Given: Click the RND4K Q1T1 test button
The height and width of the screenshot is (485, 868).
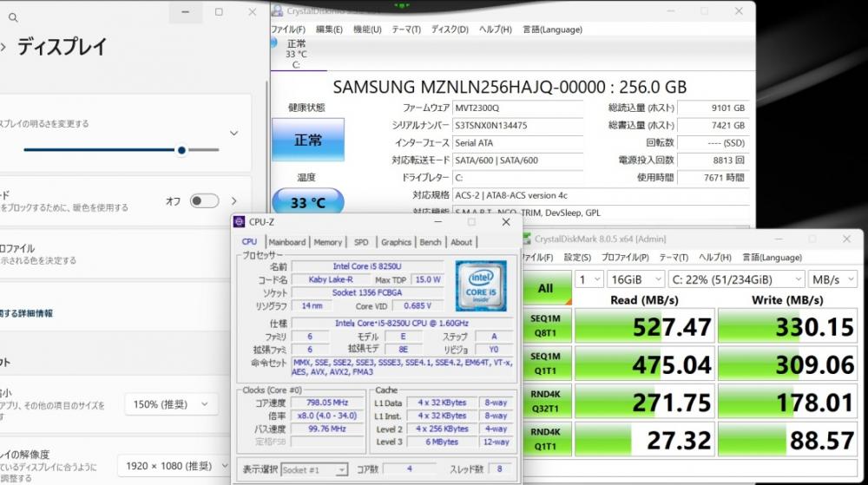Looking at the screenshot, I should [546, 439].
